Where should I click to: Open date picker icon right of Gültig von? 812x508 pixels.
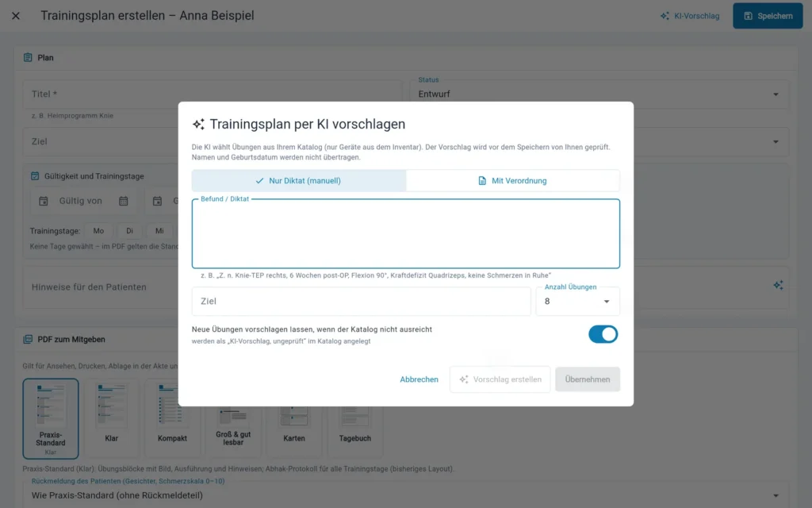point(123,201)
